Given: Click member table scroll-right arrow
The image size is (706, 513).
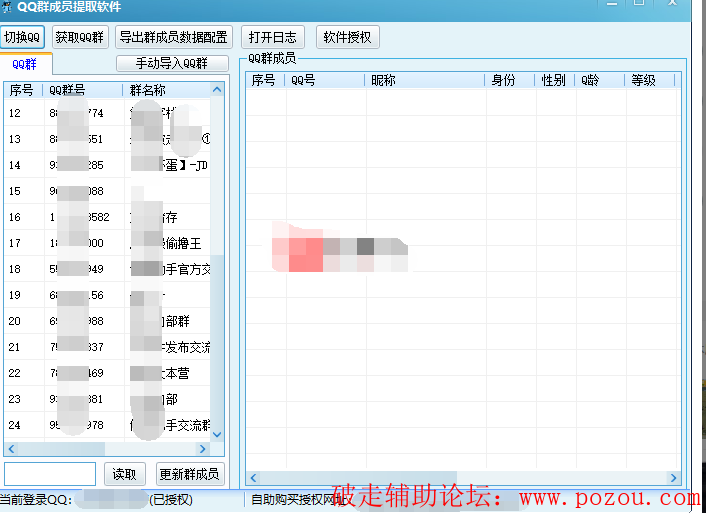Looking at the screenshot, I should click(x=674, y=477).
